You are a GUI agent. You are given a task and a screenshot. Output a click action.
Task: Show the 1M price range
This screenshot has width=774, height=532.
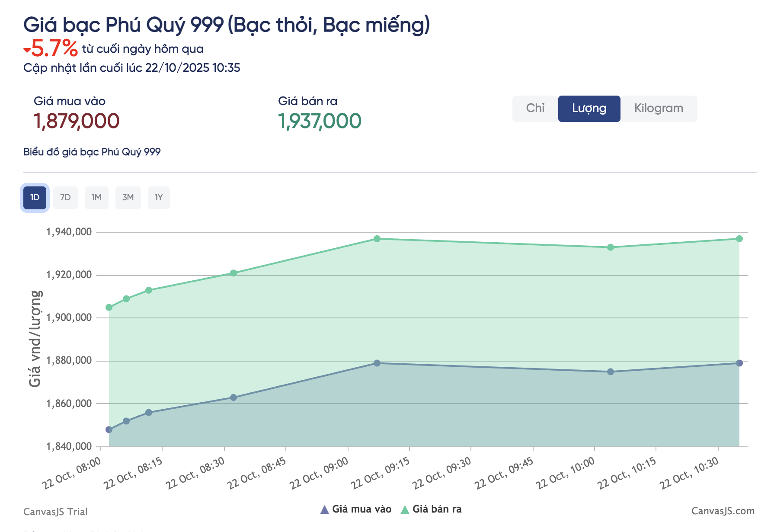coord(96,198)
